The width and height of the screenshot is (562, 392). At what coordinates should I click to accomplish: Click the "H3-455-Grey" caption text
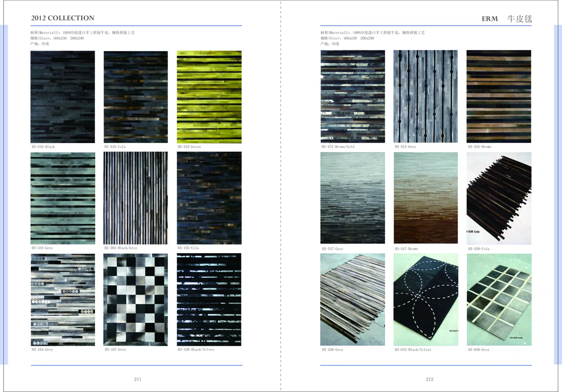click(43, 349)
